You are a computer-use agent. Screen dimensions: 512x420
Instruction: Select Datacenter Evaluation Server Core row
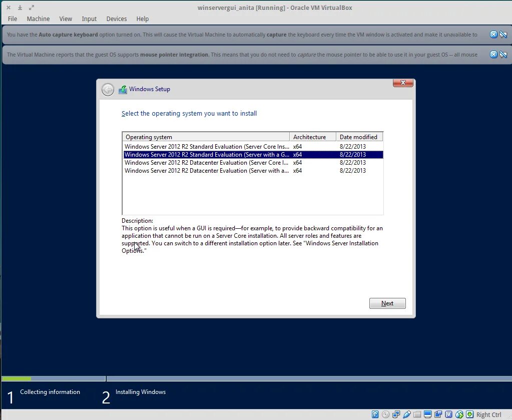pyautogui.click(x=253, y=163)
